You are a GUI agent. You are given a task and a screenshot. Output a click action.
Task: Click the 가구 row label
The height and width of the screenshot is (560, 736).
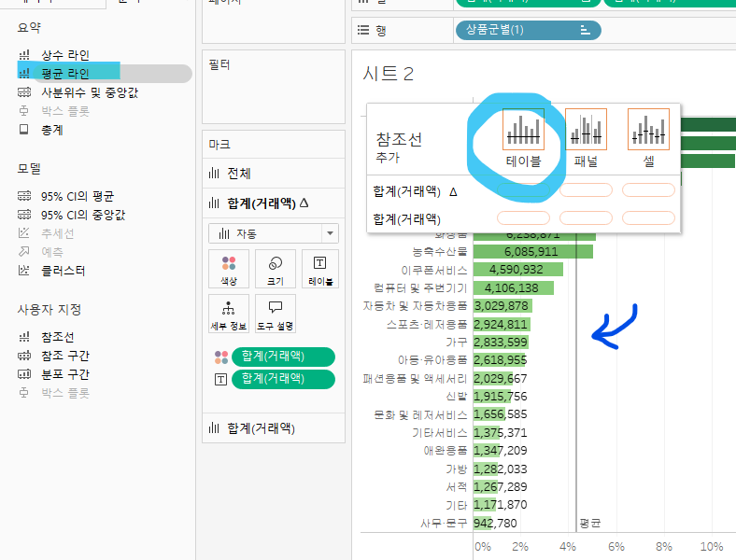click(x=456, y=343)
